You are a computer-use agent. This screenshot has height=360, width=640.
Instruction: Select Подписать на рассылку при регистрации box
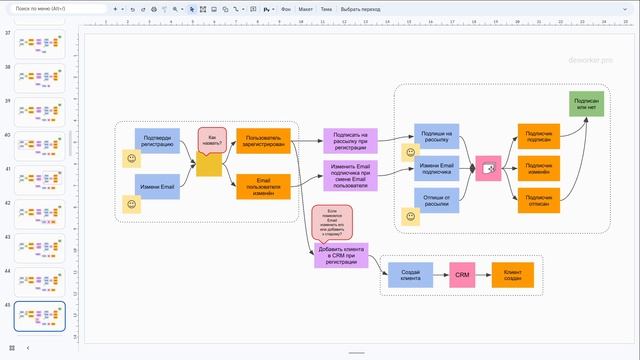[350, 141]
